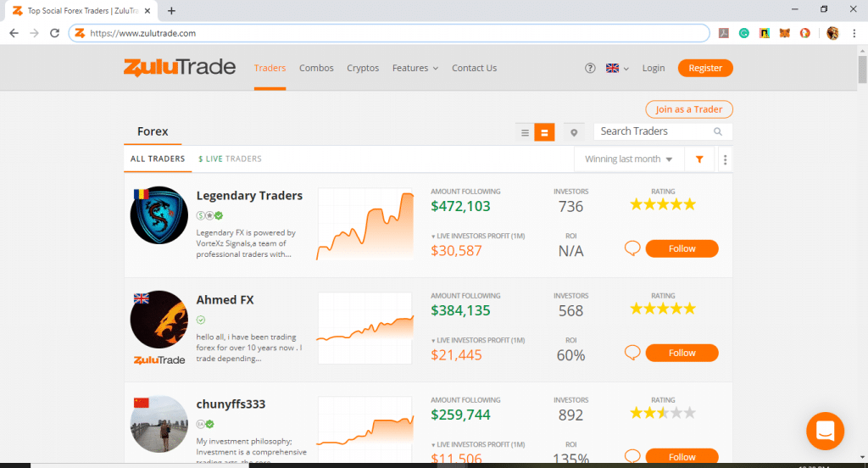Screen dimensions: 868x468
Task: Open the Cryptos nav item
Action: 363,68
